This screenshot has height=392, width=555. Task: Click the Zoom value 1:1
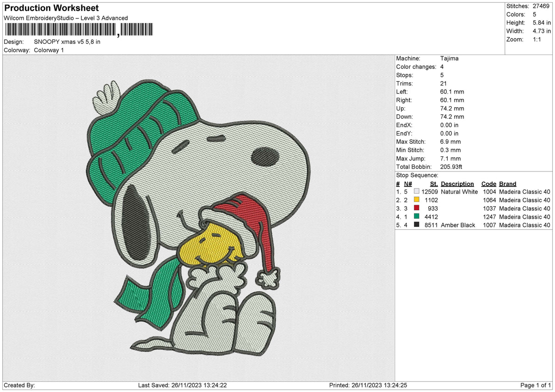pyautogui.click(x=537, y=39)
